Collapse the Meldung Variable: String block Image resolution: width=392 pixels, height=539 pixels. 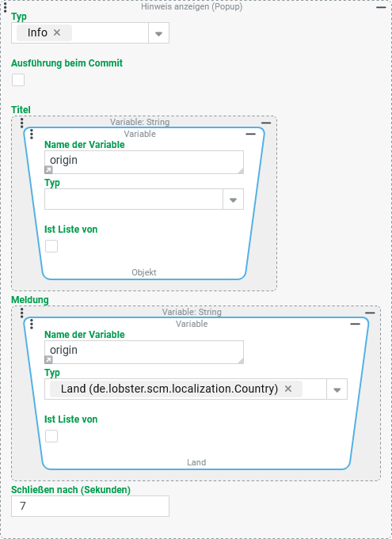[370, 313]
